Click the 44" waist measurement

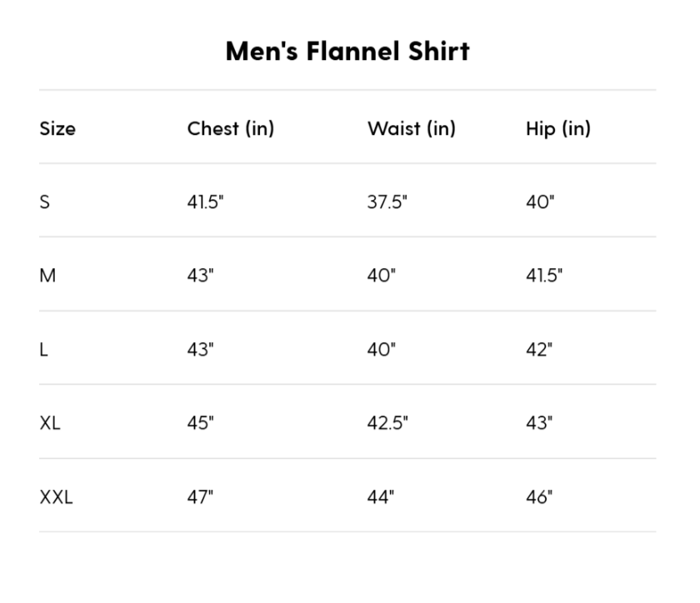(381, 497)
